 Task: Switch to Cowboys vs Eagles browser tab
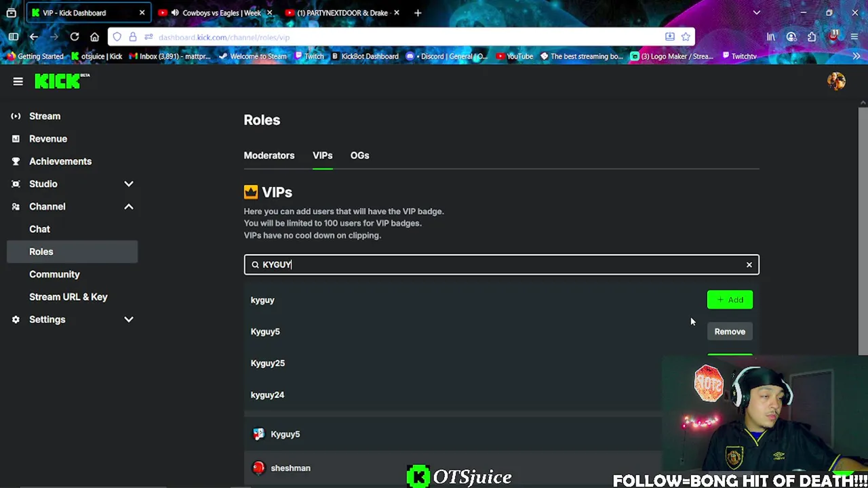pos(216,13)
